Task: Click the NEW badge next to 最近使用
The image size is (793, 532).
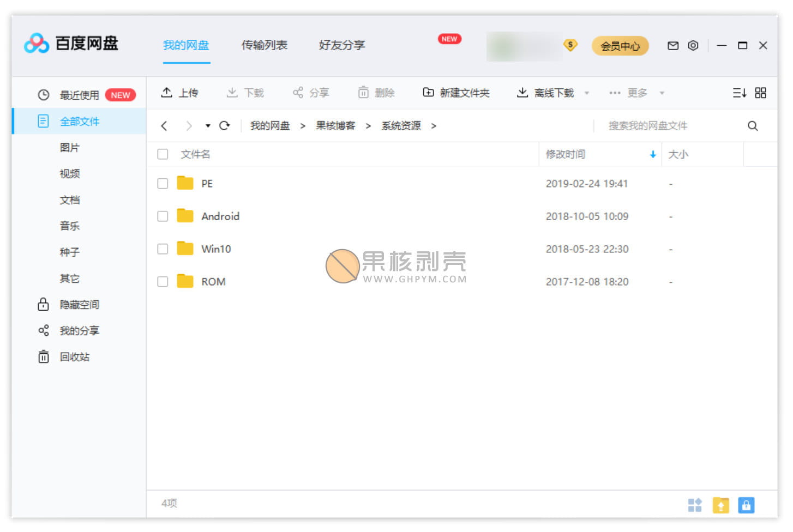Action: [120, 95]
